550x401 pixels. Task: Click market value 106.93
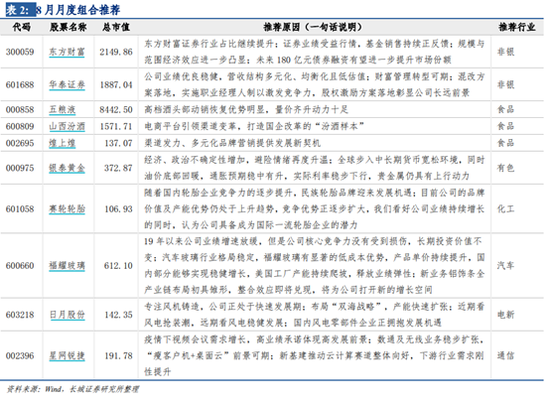point(119,209)
